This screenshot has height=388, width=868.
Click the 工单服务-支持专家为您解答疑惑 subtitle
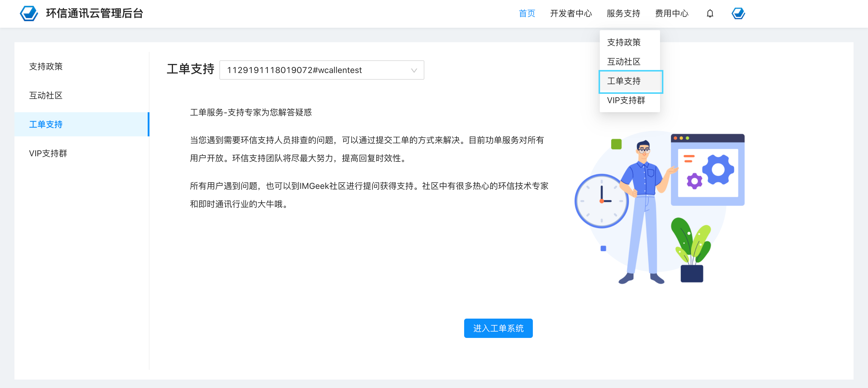tap(251, 112)
